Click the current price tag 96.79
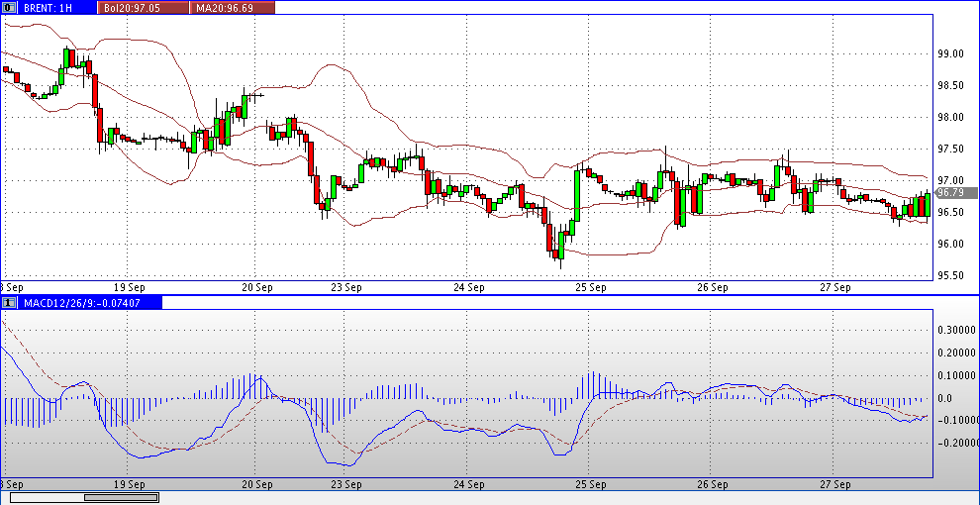The height and width of the screenshot is (505, 980). point(957,193)
